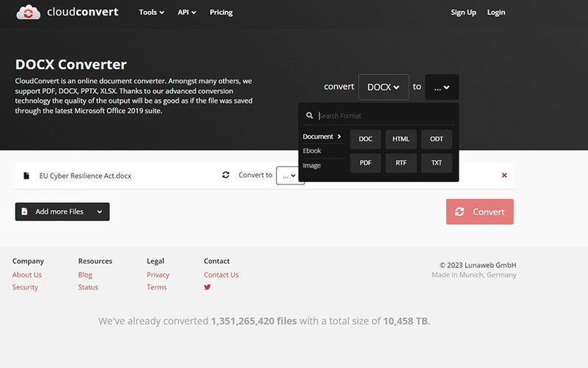Open the Twitter bird icon link
Image resolution: width=588 pixels, height=368 pixels.
pyautogui.click(x=207, y=287)
